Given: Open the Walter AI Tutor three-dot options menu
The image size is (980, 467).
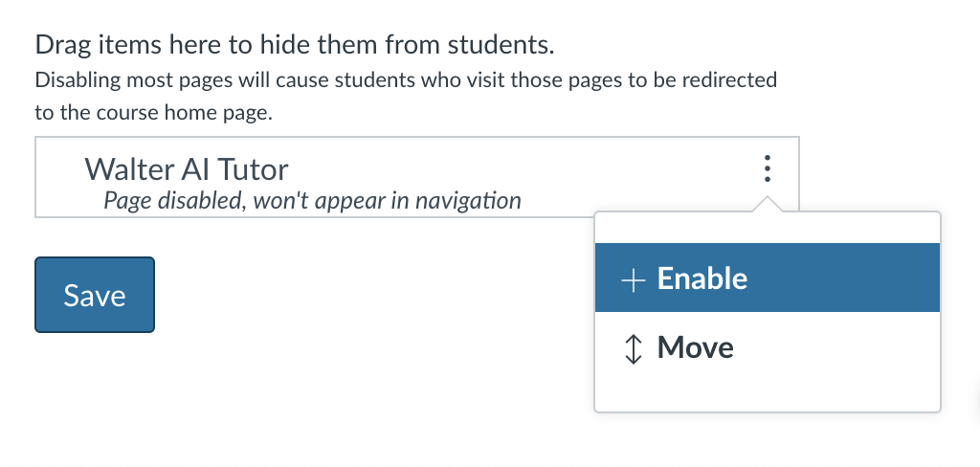Looking at the screenshot, I should point(767,168).
